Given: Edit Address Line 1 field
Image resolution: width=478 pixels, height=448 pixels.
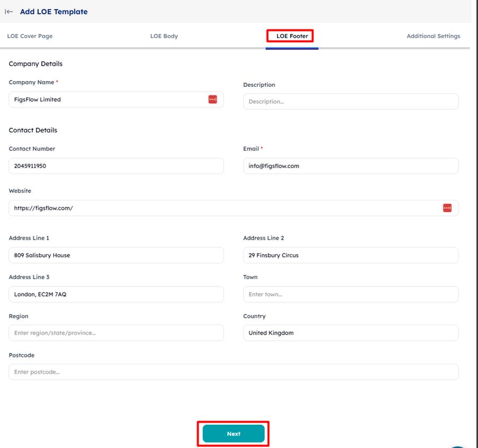Looking at the screenshot, I should [116, 255].
